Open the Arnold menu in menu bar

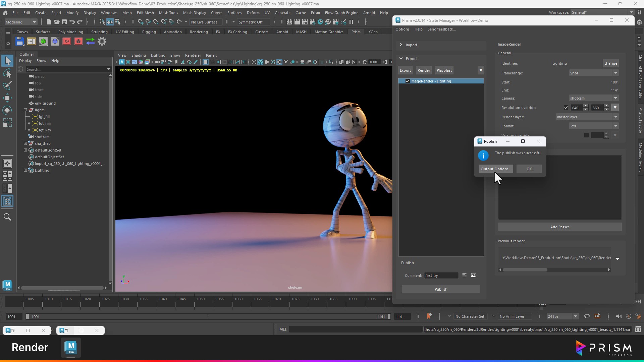point(369,13)
